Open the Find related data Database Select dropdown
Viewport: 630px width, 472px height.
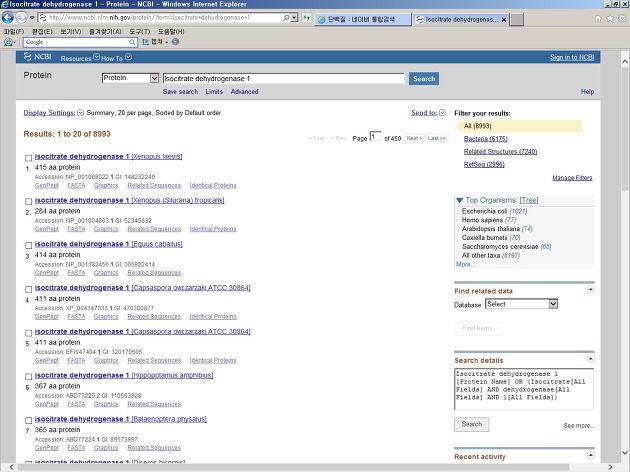(521, 304)
